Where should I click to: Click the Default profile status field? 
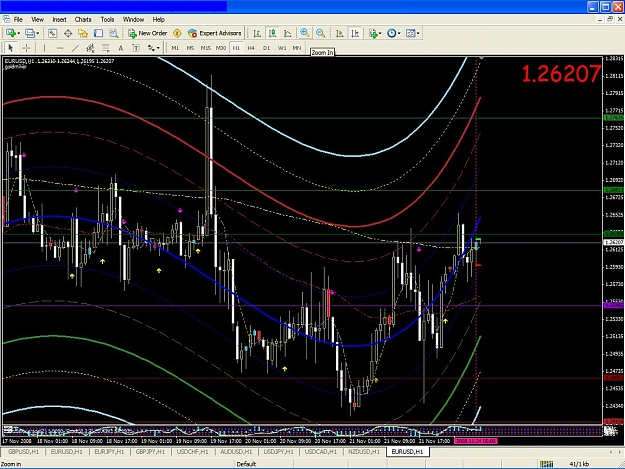[x=246, y=464]
